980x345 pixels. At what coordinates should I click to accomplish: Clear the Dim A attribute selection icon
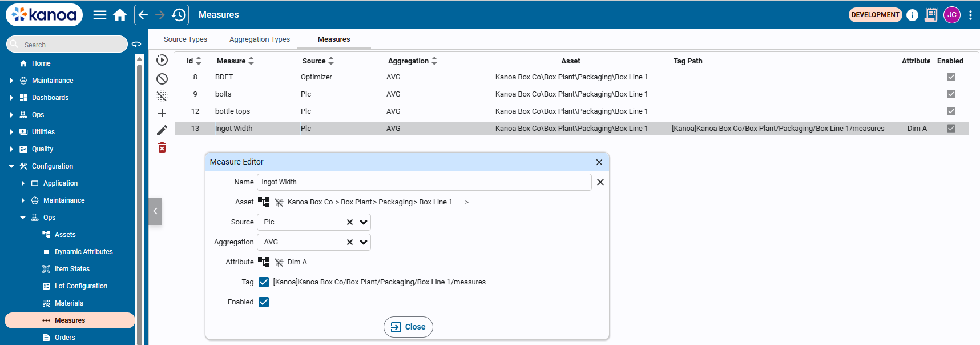tap(279, 262)
